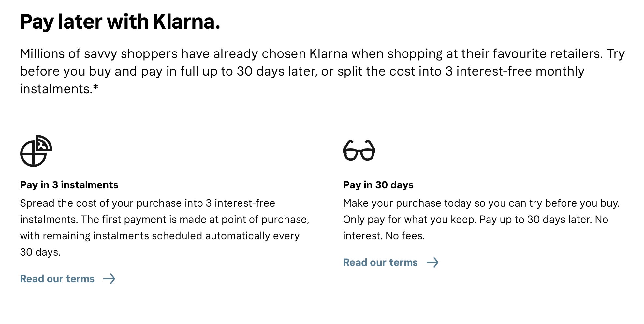Open Read our terms for Pay in 3 instalments
This screenshot has width=644, height=324.
pos(57,279)
